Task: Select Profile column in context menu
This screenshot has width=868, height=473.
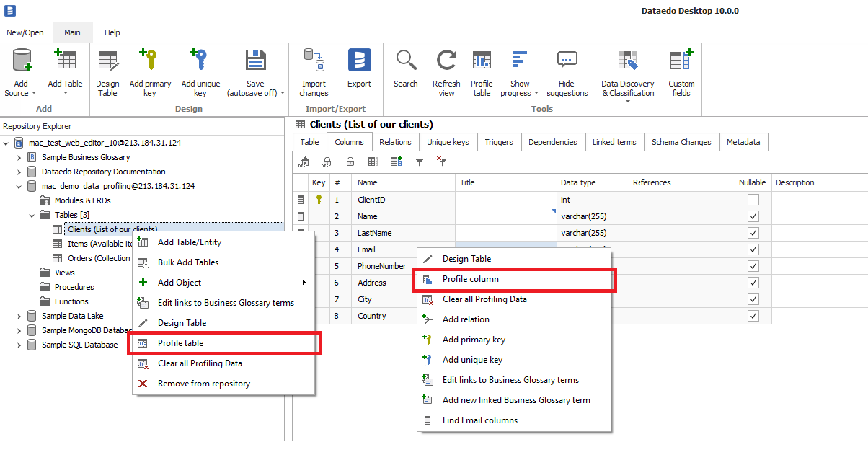Action: 470,279
